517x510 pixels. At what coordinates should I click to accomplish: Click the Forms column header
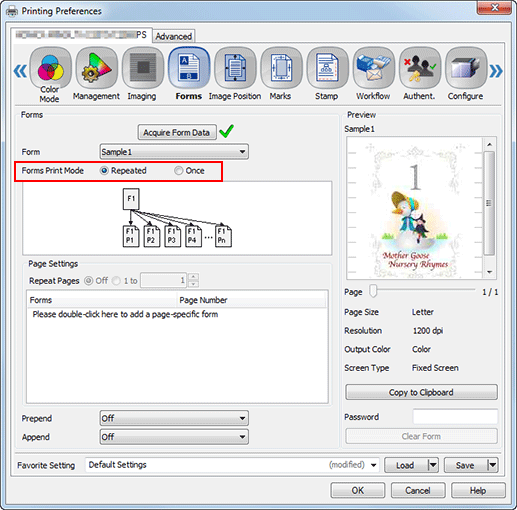(x=102, y=300)
